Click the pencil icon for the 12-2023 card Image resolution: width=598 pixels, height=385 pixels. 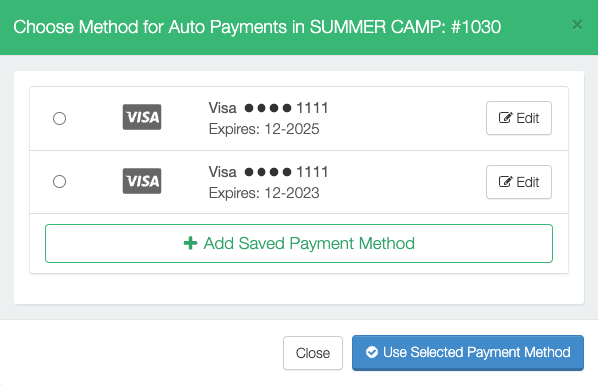(x=505, y=182)
